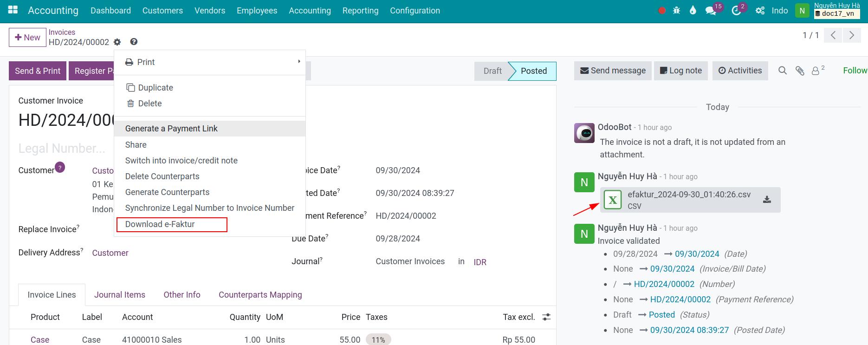The image size is (868, 345).
Task: Go to the next record arrow
Action: pyautogui.click(x=851, y=35)
